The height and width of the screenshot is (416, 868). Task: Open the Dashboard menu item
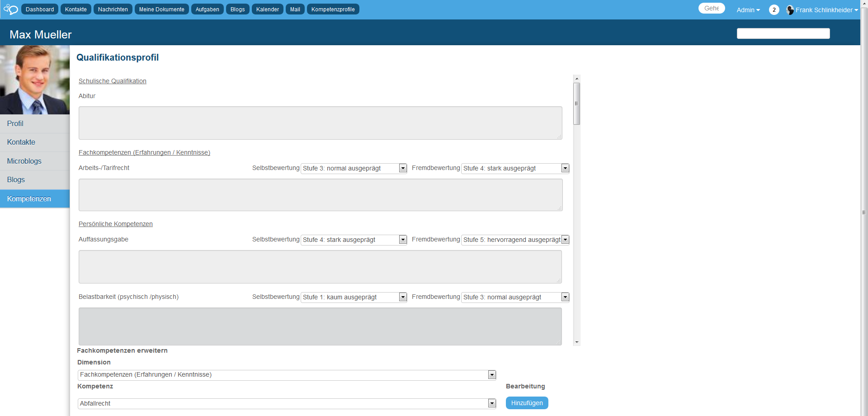pos(40,9)
